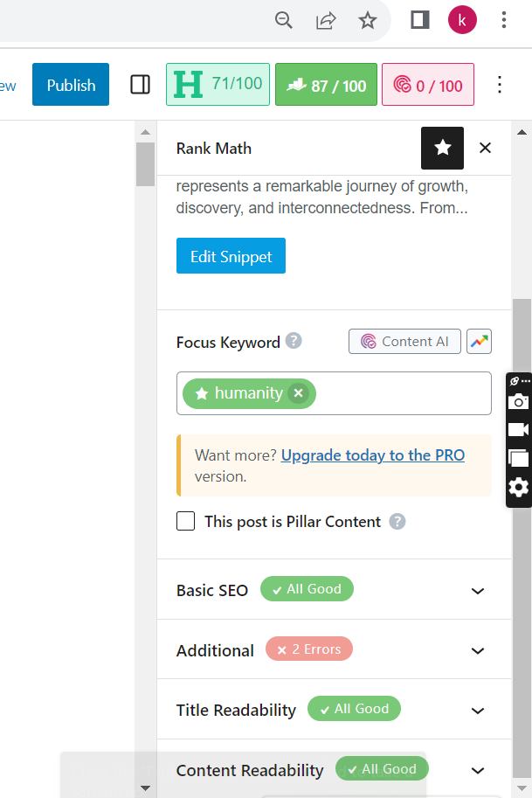Open the Headline Analyzer 71/100 score
Screen dimensions: 532x798
tap(218, 85)
